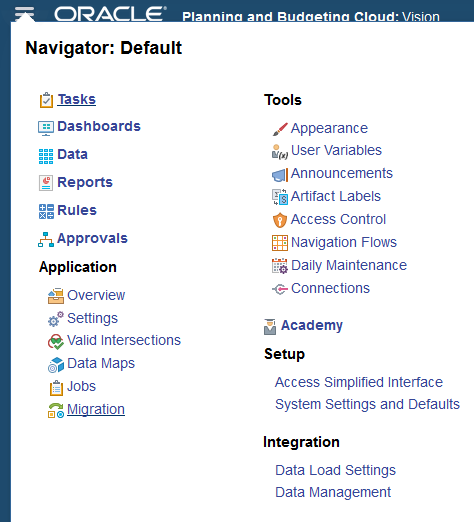Click the Rules calculator icon
This screenshot has height=522, width=474.
click(x=46, y=212)
